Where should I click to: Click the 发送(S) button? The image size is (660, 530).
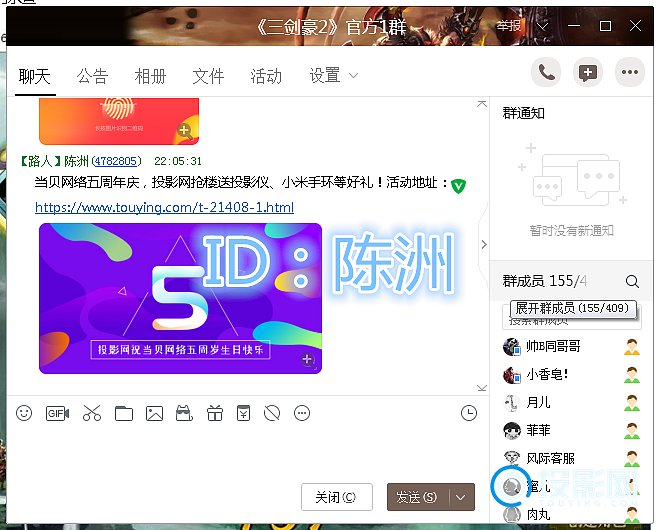(x=418, y=497)
